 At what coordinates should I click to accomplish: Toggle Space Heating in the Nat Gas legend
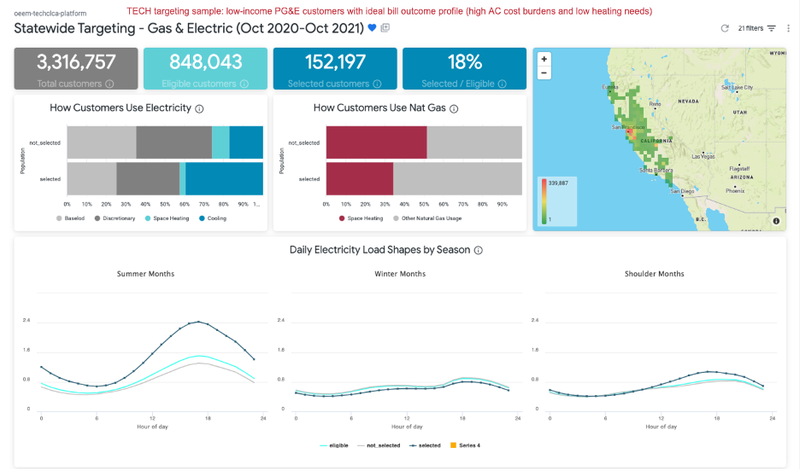(x=363, y=217)
